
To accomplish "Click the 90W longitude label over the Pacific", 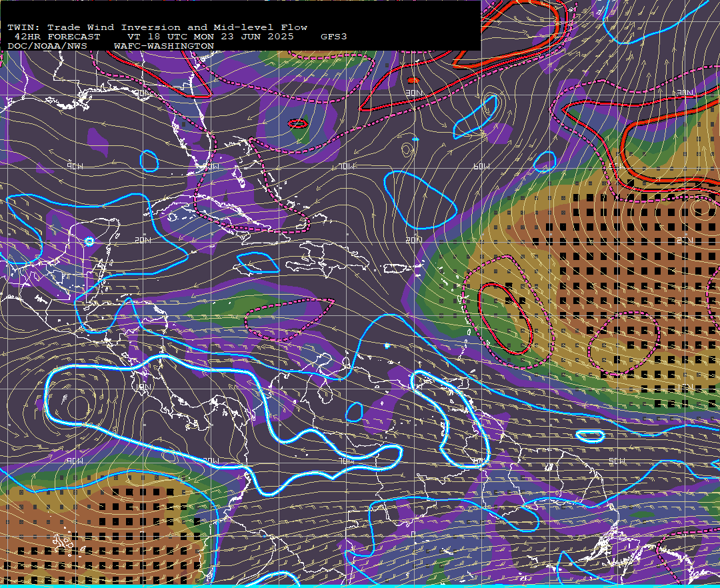I will [75, 461].
